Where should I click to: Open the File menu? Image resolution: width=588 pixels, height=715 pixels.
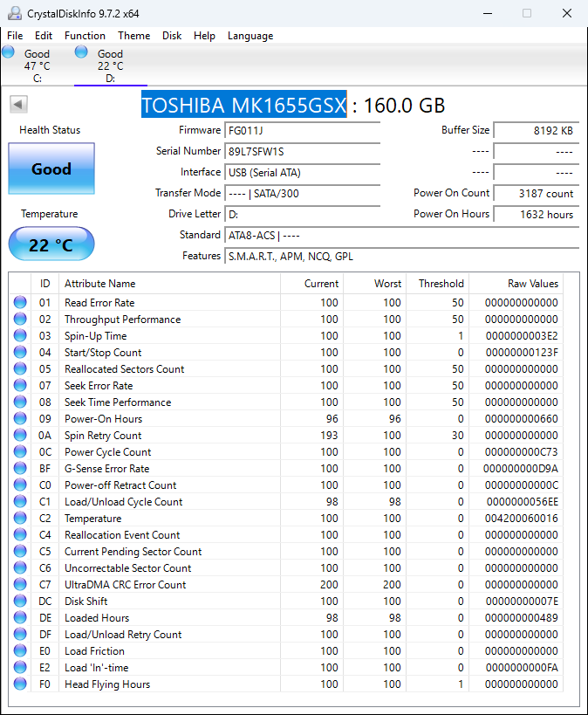point(15,36)
